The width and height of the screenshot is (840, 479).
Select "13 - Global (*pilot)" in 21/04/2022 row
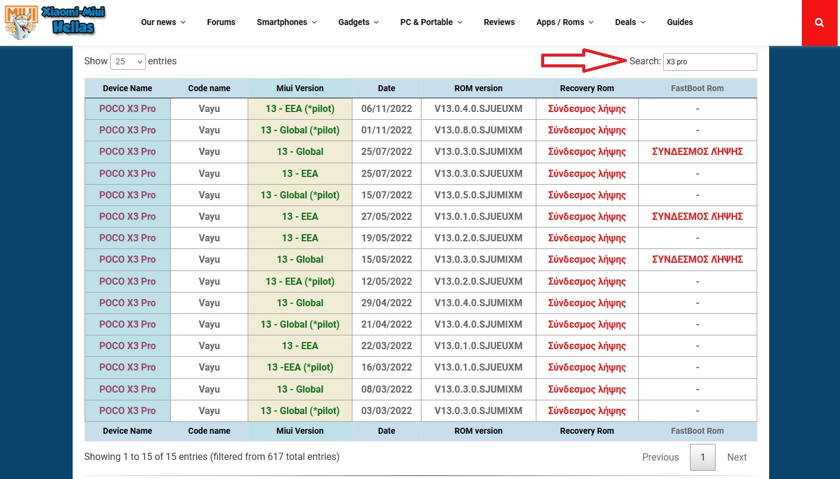click(300, 324)
